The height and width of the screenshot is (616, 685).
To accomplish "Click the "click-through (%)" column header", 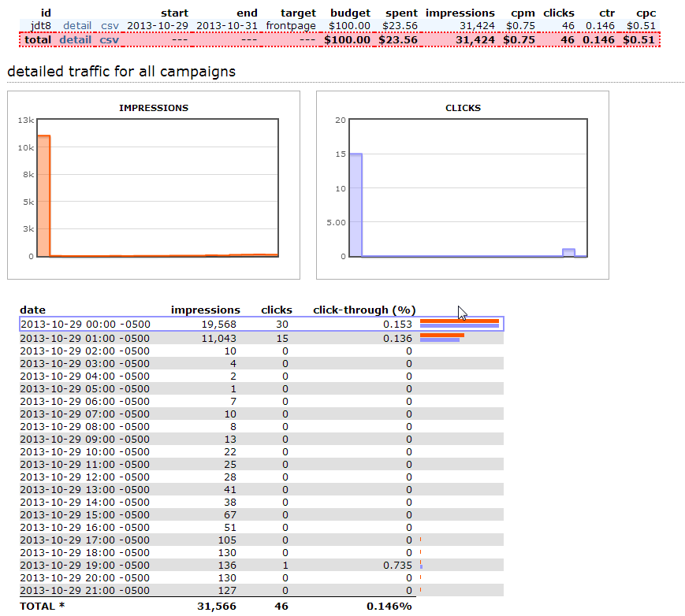I will click(364, 310).
